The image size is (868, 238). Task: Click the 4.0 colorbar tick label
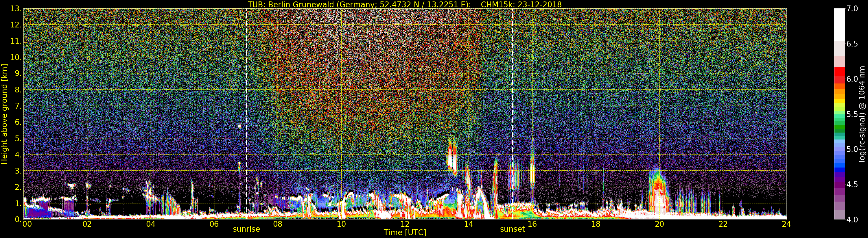pyautogui.click(x=852, y=220)
